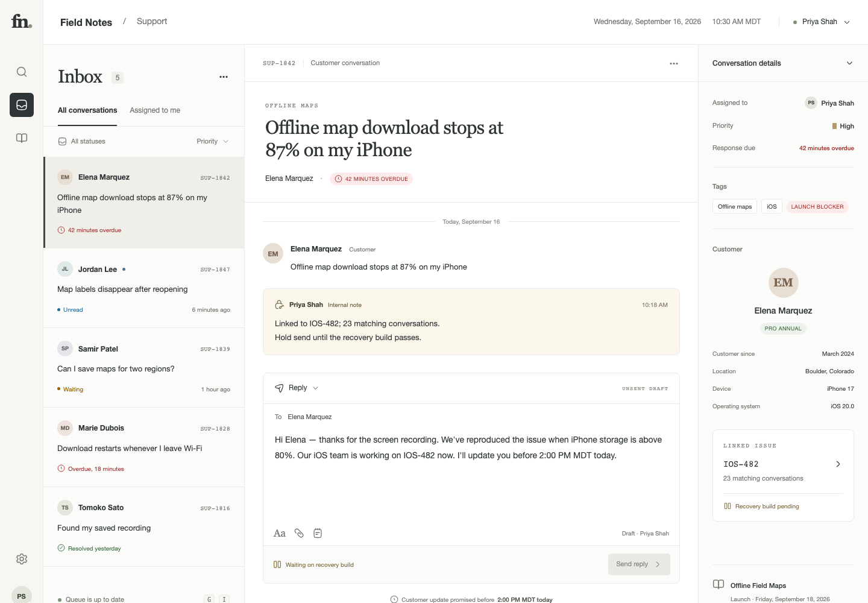
Task: Open Elena Marquez conversation in inbox
Action: pyautogui.click(x=144, y=203)
